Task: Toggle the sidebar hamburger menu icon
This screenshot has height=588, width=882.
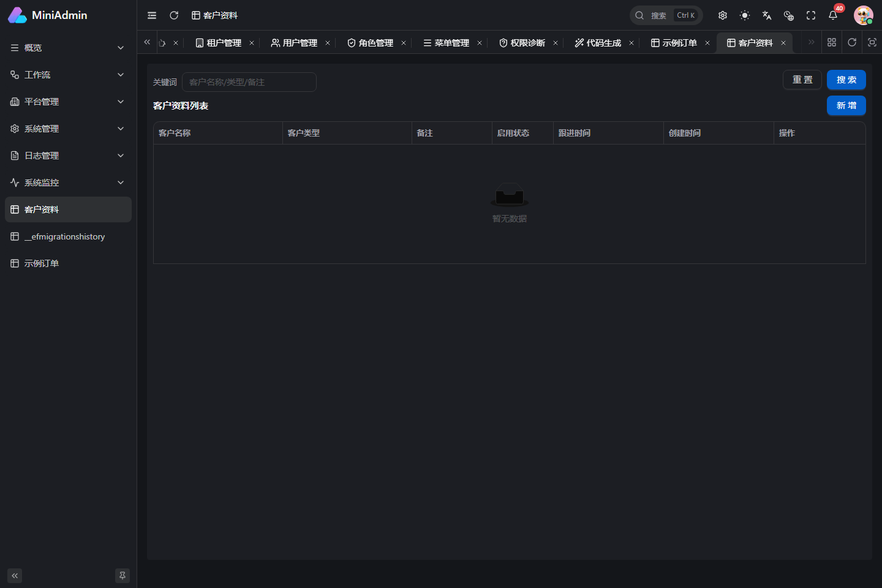Action: click(x=152, y=15)
